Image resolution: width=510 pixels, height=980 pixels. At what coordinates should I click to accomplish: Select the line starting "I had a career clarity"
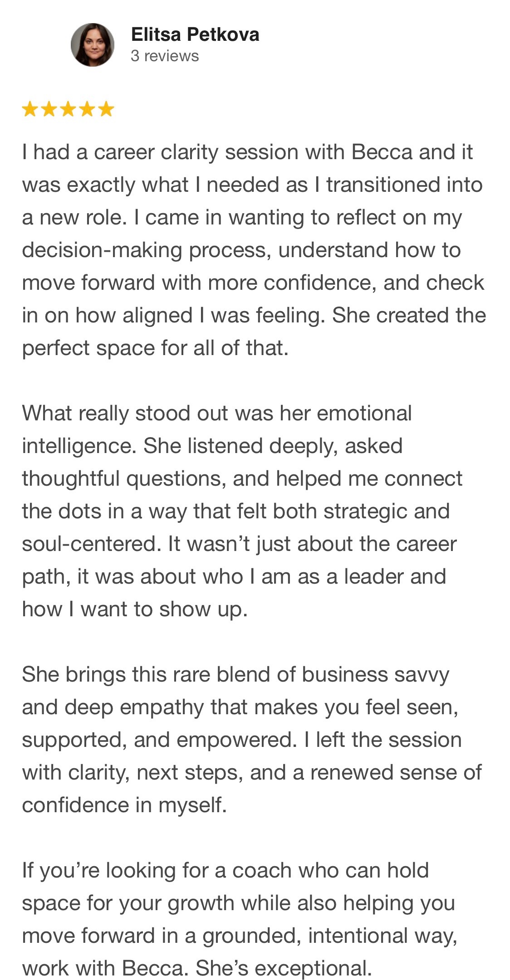[x=247, y=152]
